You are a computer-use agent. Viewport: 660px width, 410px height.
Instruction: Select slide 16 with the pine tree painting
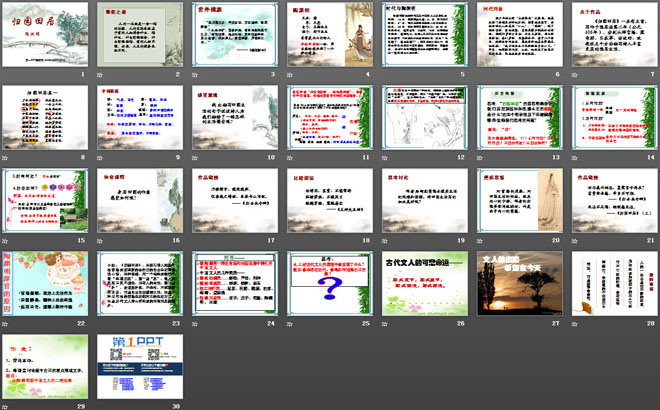pos(140,200)
